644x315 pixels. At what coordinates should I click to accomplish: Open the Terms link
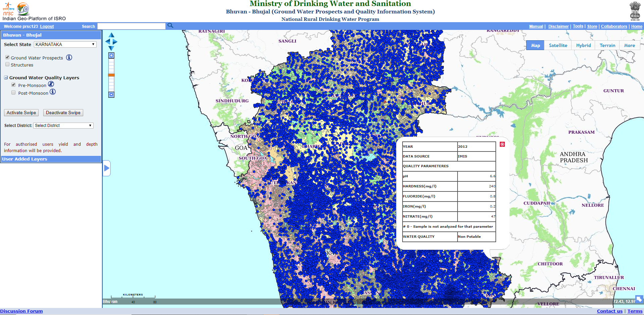(x=635, y=311)
